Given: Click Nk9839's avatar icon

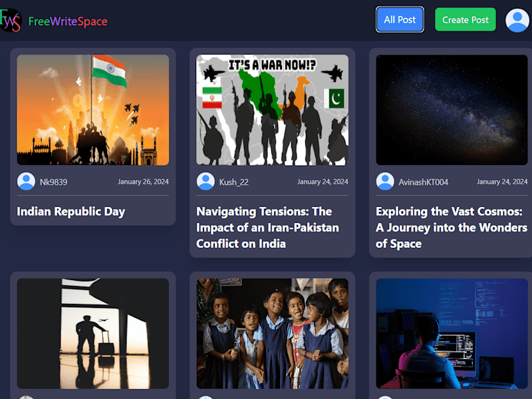Looking at the screenshot, I should tap(26, 182).
